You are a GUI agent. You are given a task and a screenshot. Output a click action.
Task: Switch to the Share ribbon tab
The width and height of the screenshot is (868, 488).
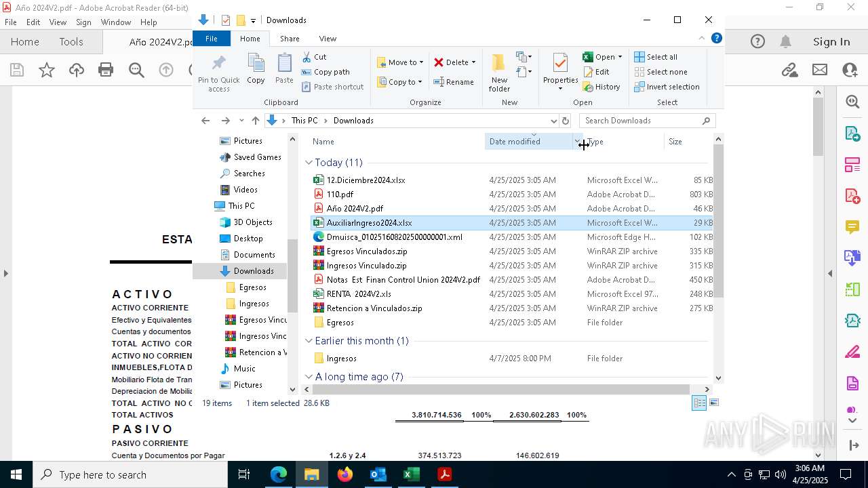[290, 39]
